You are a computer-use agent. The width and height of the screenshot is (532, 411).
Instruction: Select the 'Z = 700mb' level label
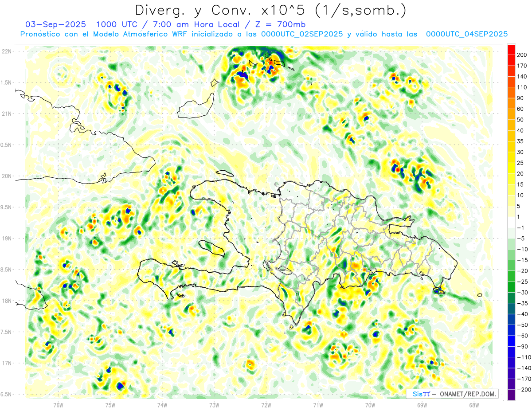(280, 24)
